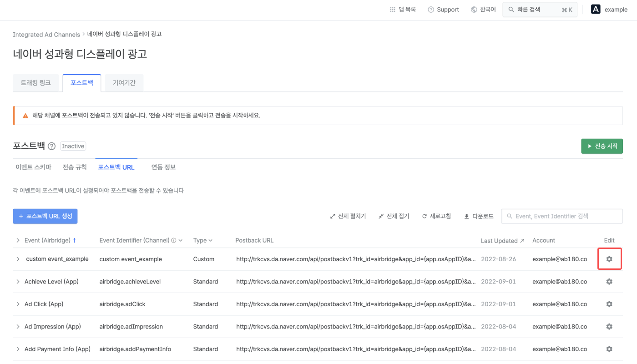
Task: Click the search magnifier in Event search box
Action: point(510,216)
